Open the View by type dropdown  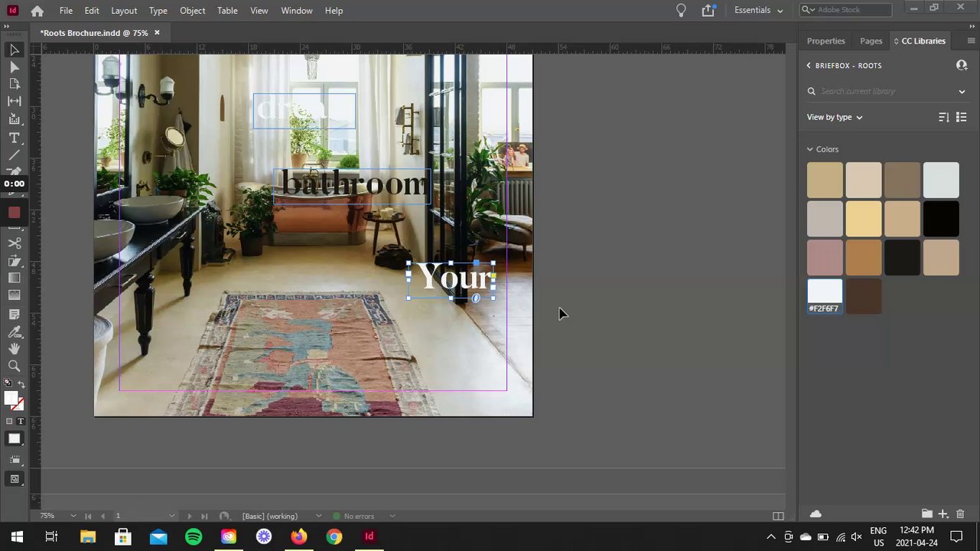pyautogui.click(x=835, y=117)
